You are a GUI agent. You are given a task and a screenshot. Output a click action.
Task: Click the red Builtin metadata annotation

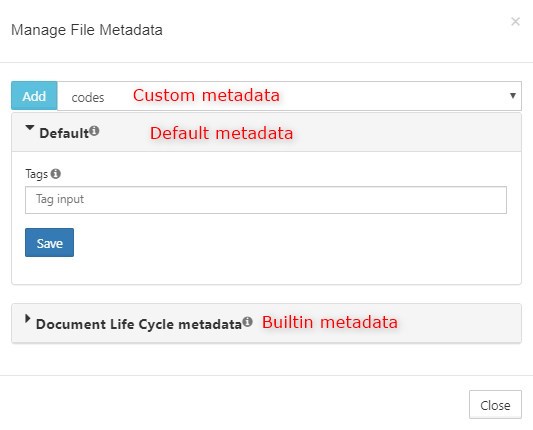coord(329,322)
